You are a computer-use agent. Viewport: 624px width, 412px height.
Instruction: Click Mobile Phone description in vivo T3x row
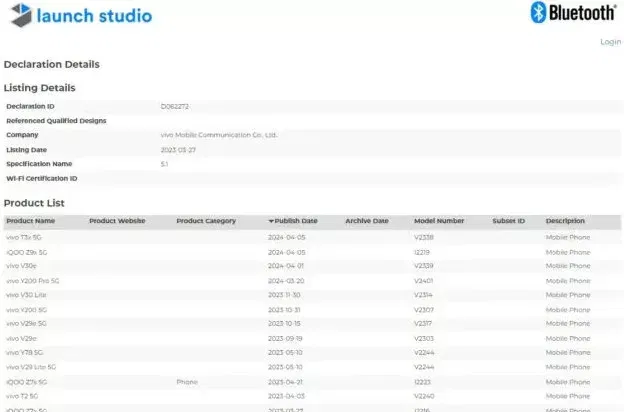point(568,237)
